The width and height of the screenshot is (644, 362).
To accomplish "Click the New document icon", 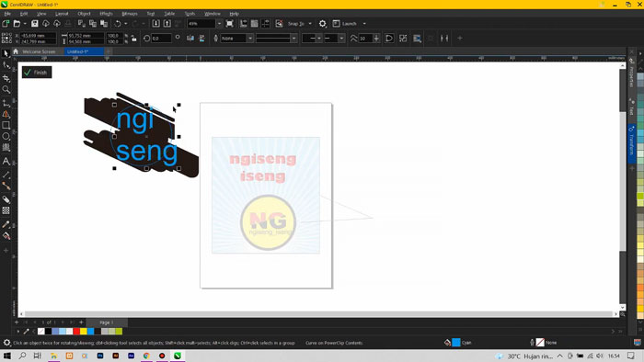I will point(6,24).
